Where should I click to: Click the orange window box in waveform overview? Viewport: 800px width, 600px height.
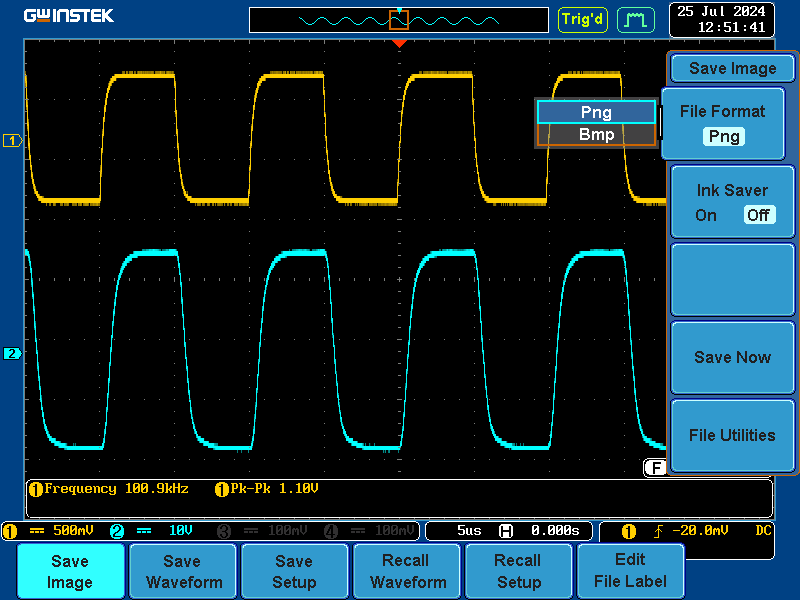click(399, 20)
